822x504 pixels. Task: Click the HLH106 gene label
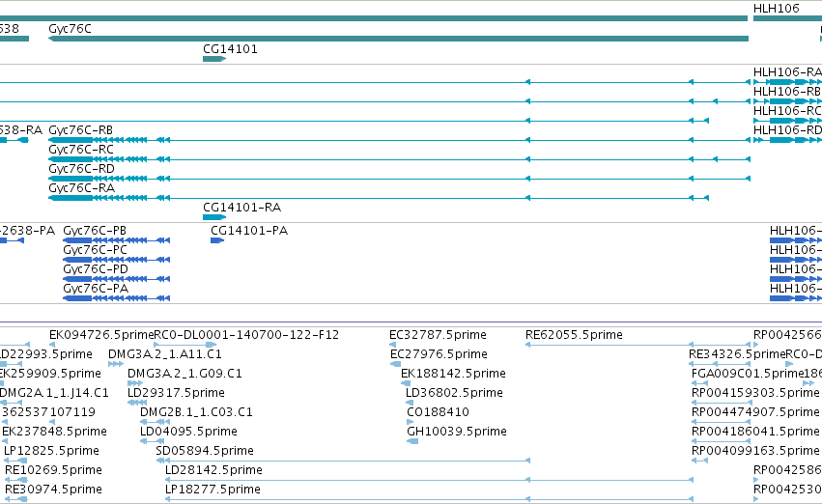coord(776,9)
